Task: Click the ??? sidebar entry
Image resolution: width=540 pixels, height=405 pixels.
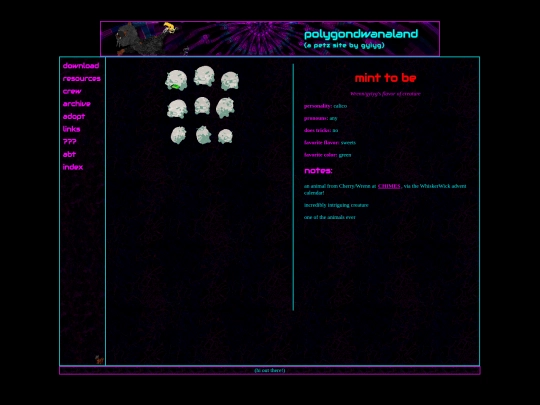Action: click(x=70, y=142)
